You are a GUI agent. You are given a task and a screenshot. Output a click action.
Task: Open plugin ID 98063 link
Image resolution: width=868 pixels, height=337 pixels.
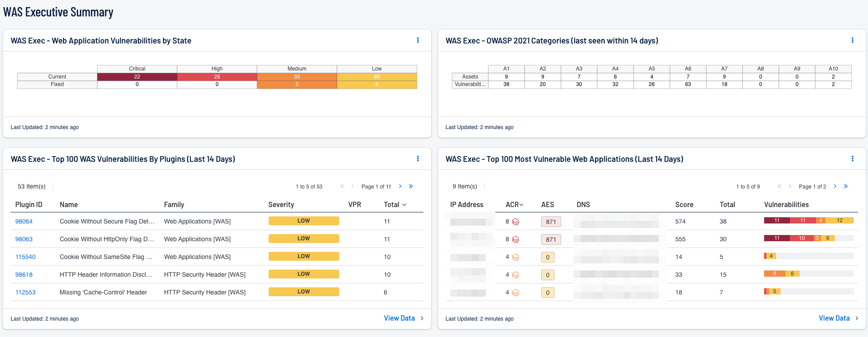coord(24,239)
